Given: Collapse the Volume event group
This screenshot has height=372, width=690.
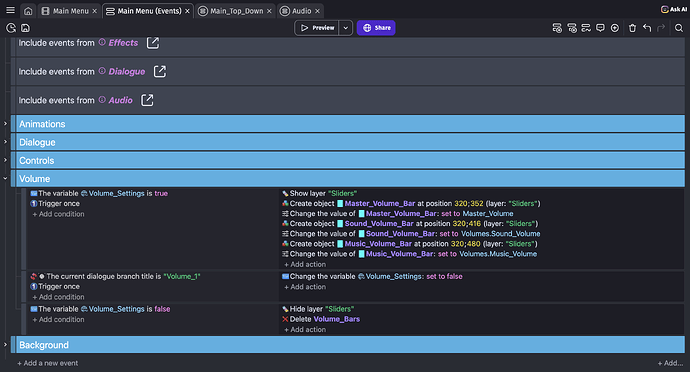Looking at the screenshot, I should 5,178.
